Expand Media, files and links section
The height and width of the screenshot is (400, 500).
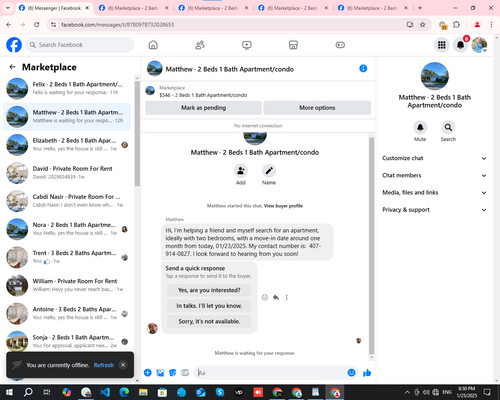point(434,192)
